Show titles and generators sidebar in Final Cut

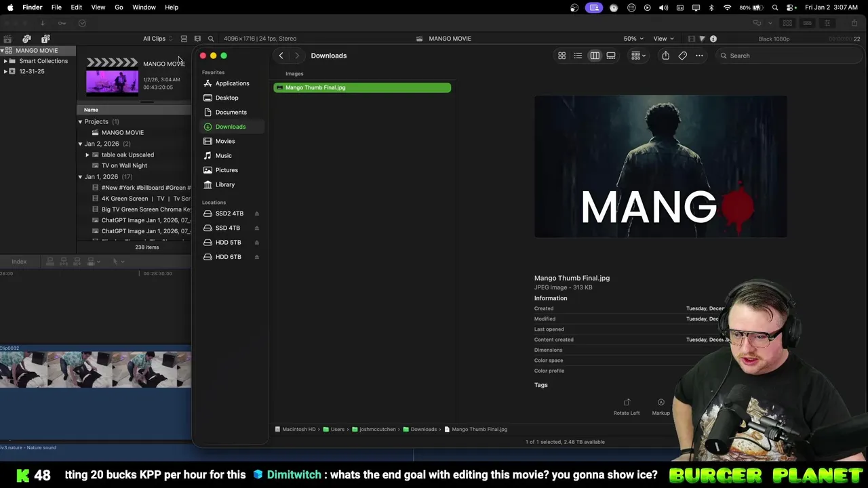coord(45,39)
